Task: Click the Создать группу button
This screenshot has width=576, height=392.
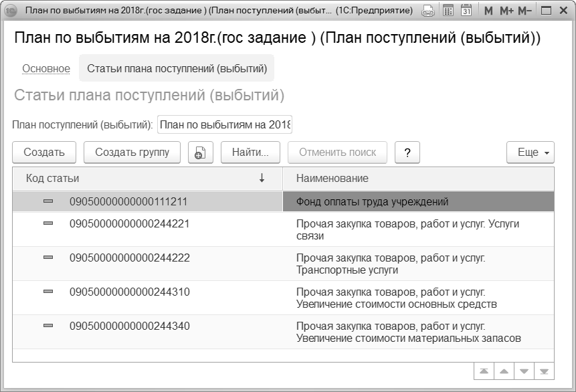Action: tap(132, 152)
